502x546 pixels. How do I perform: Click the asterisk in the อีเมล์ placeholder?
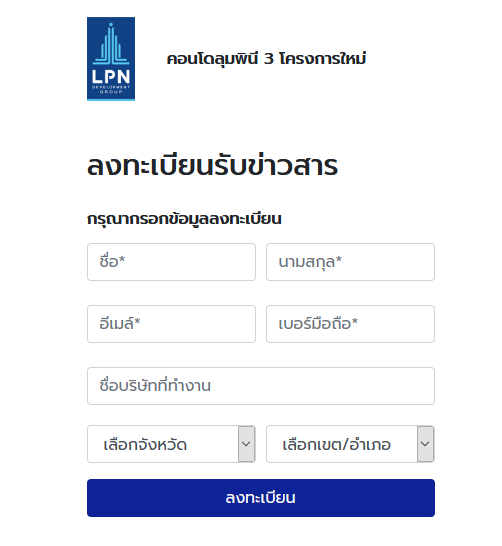pyautogui.click(x=137, y=321)
